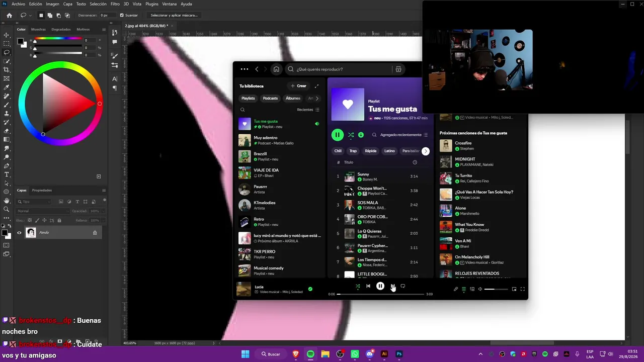Screen dimensions: 644x362
Task: Show more playlist mood filter chips
Action: (426, 151)
